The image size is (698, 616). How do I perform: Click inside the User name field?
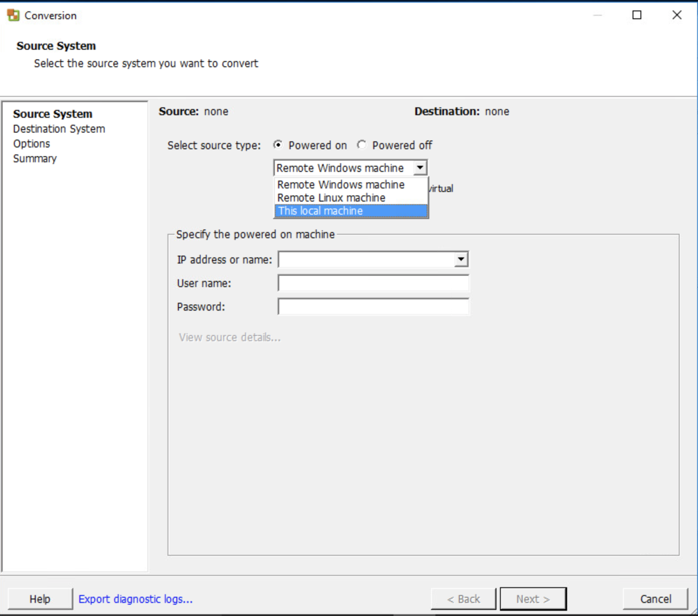click(373, 283)
